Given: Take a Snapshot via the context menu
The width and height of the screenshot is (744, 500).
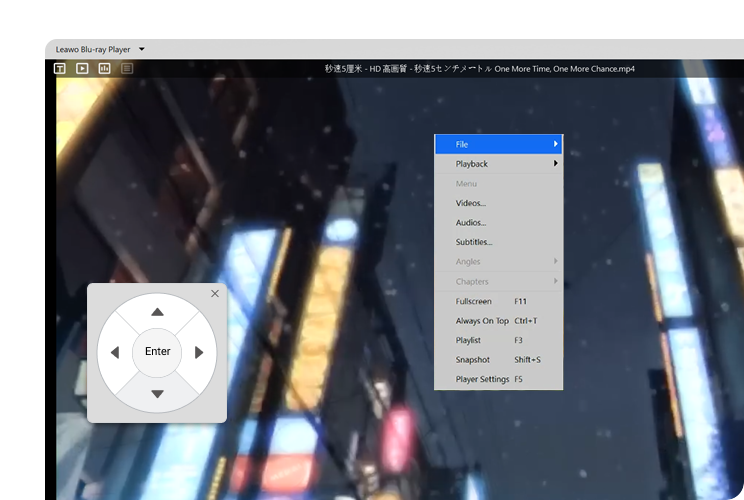Looking at the screenshot, I should tap(499, 360).
